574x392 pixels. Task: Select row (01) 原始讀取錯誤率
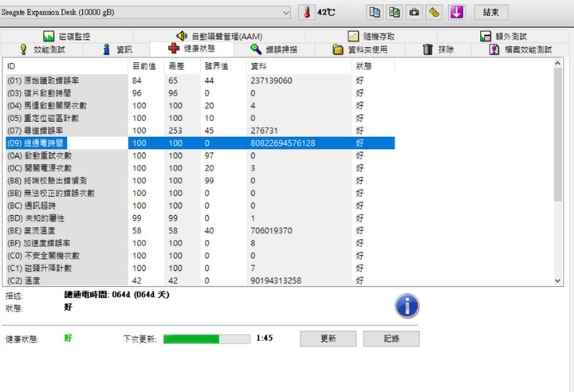(x=200, y=80)
